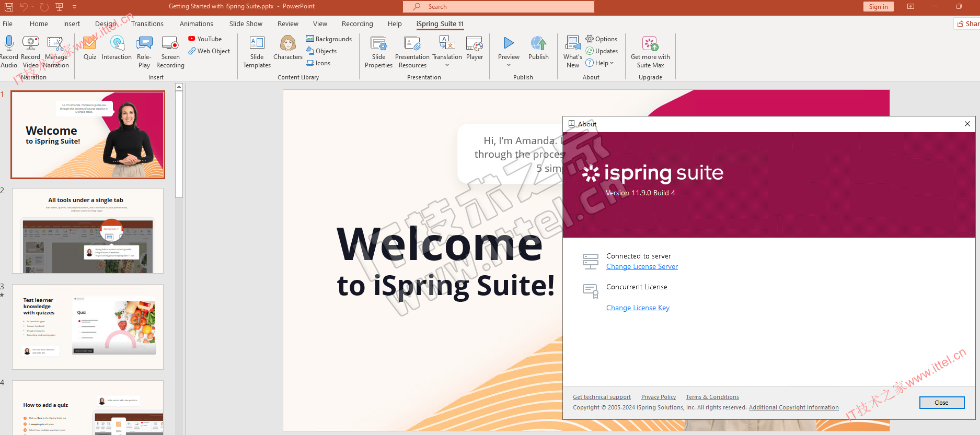The height and width of the screenshot is (435, 980).
Task: Open Additional Copyright Information link
Action: [793, 407]
